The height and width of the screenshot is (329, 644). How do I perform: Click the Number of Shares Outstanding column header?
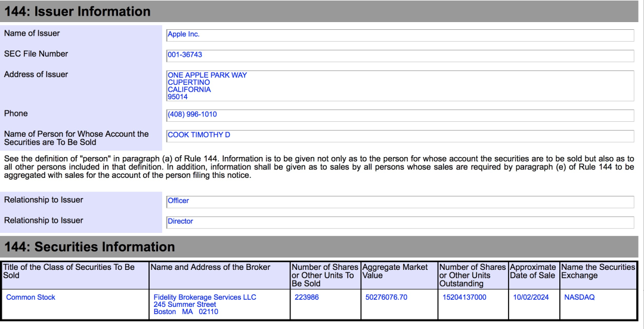pyautogui.click(x=473, y=275)
